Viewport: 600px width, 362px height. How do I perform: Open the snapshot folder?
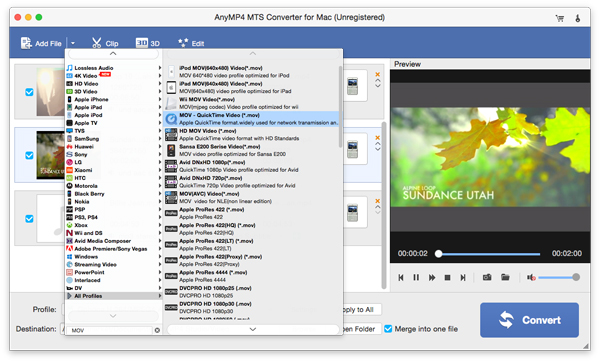[x=505, y=277]
